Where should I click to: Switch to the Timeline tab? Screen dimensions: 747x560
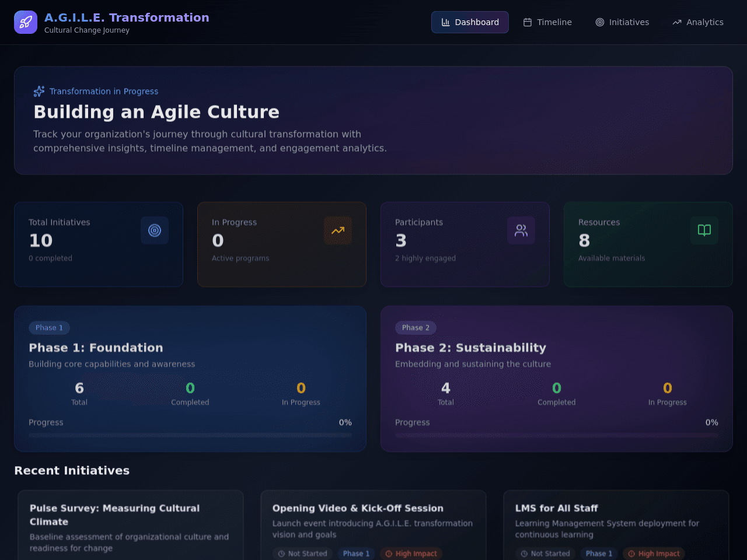tap(547, 22)
